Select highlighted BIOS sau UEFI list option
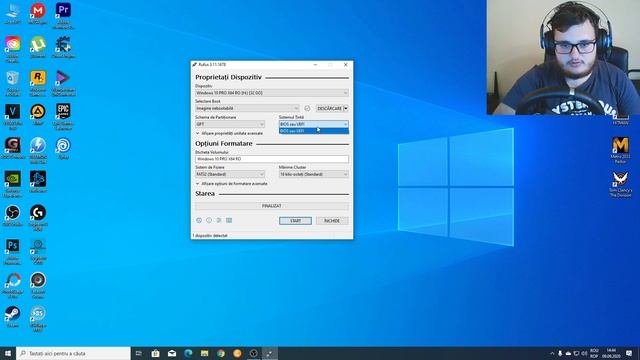 (313, 131)
